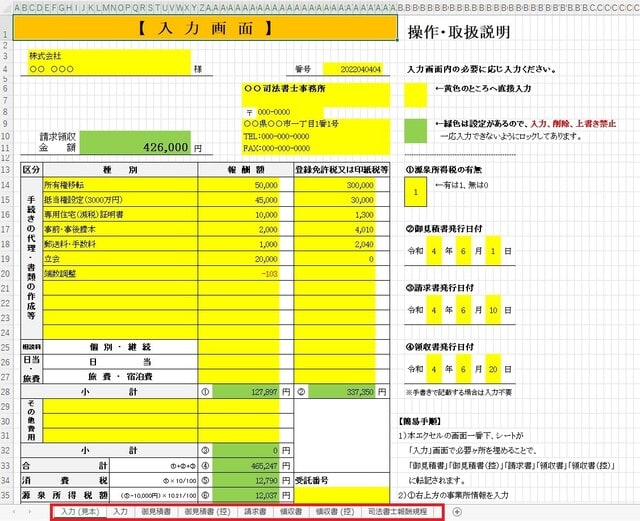
Task: Select the 300,000 registration tax cell
Action: pos(335,185)
